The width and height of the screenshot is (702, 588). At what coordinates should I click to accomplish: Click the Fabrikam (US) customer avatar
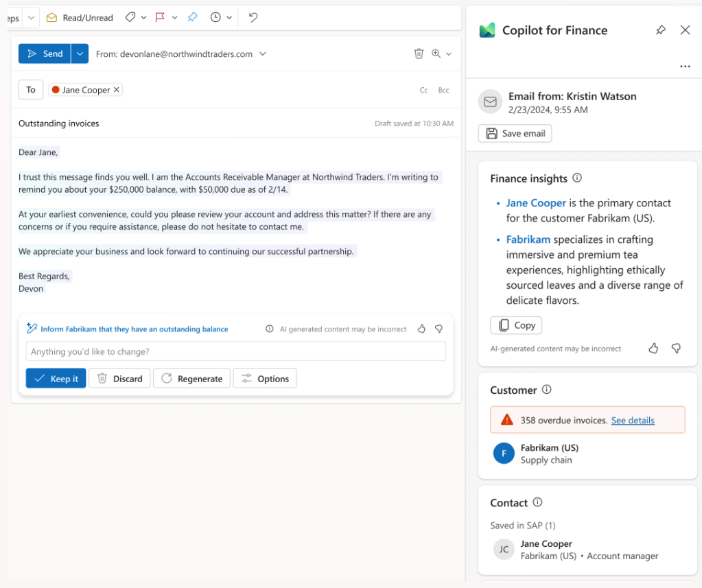point(504,454)
